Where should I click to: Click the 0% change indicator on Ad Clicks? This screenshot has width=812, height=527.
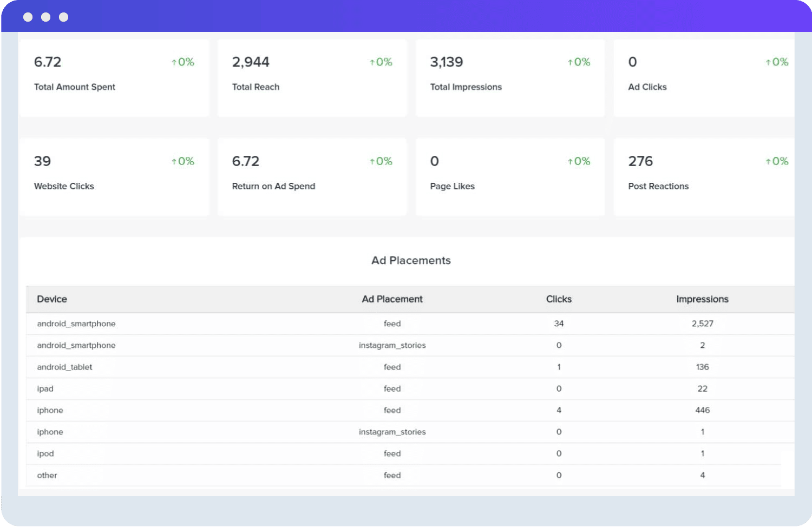pos(777,62)
